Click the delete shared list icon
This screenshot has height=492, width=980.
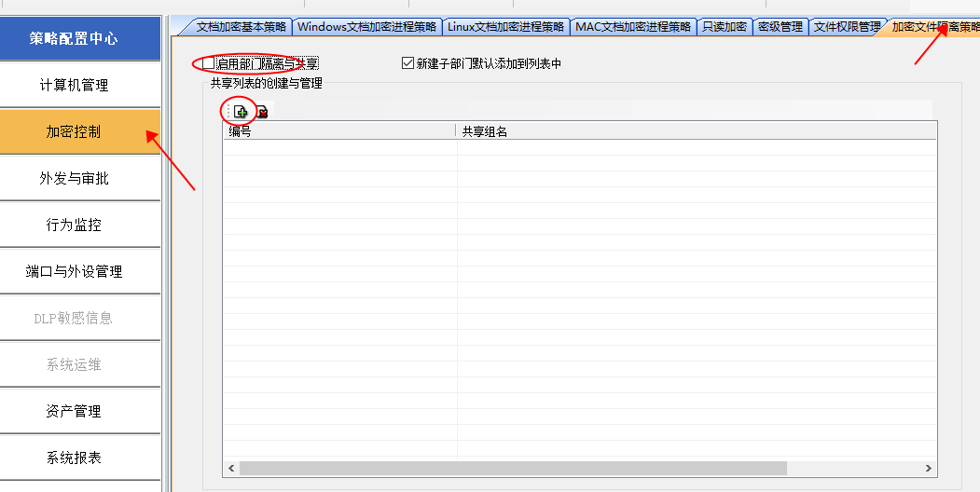pyautogui.click(x=262, y=113)
